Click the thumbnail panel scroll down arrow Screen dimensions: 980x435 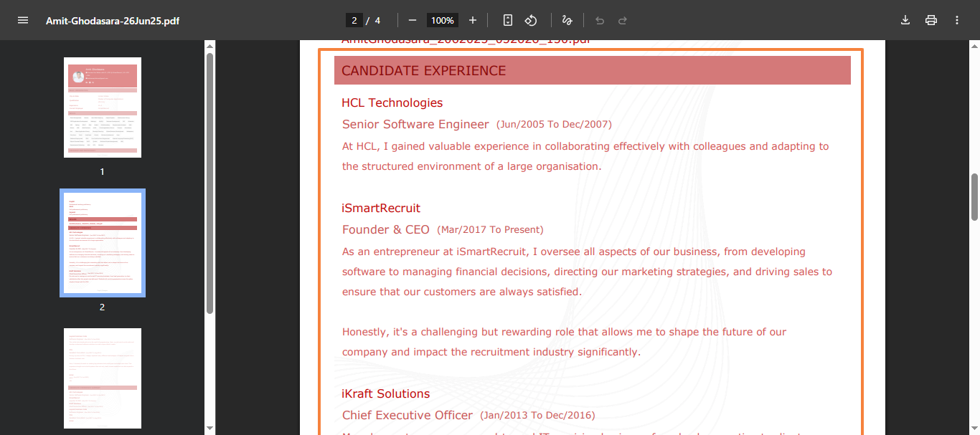pyautogui.click(x=209, y=428)
